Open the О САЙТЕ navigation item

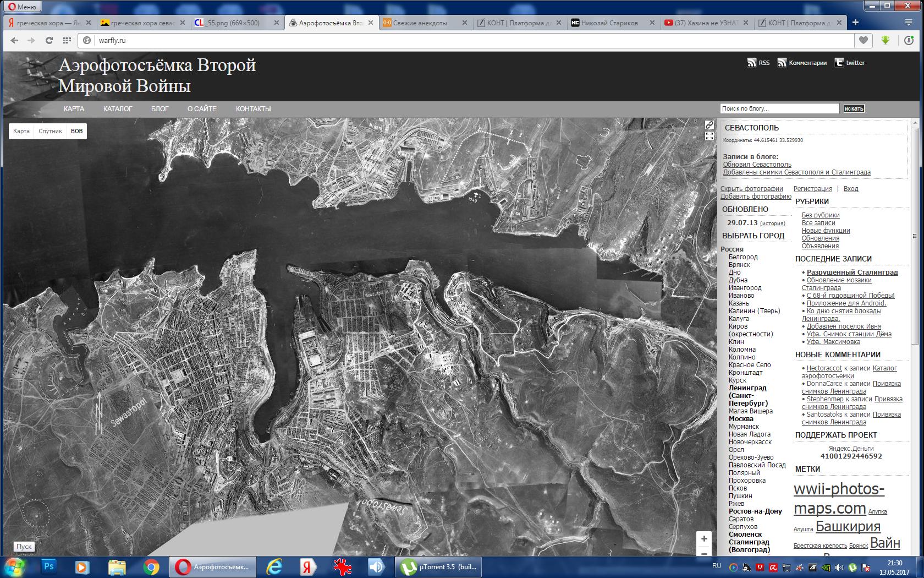(x=202, y=108)
